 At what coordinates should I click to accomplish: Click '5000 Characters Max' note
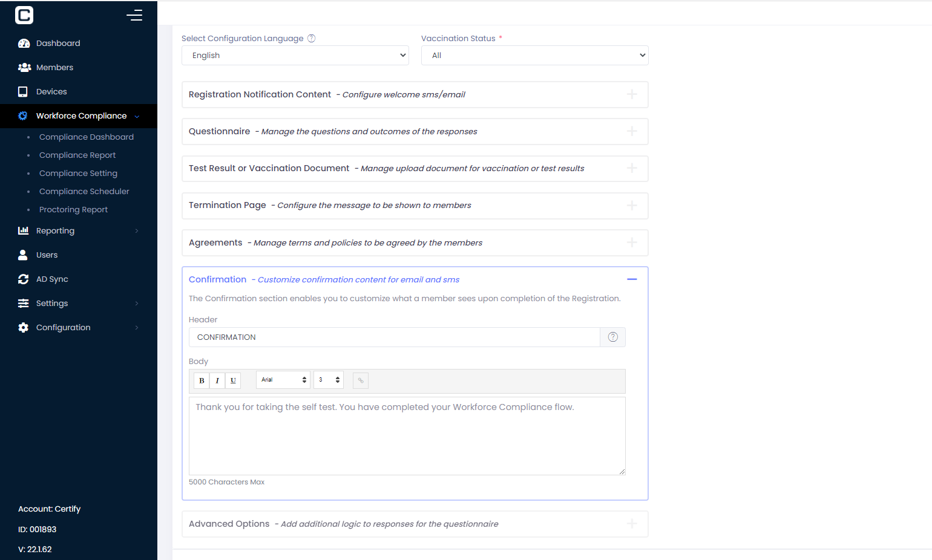pyautogui.click(x=226, y=482)
